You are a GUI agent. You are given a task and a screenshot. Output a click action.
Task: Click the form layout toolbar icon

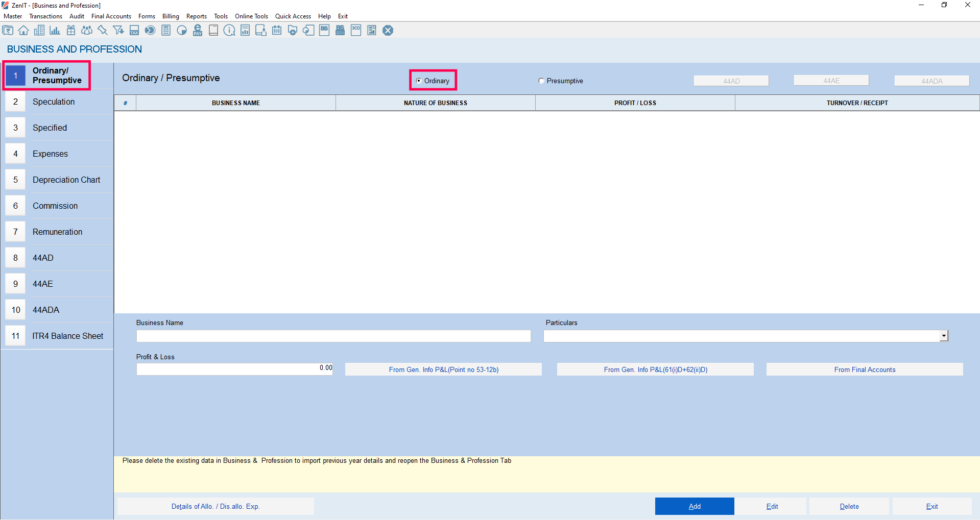point(372,31)
